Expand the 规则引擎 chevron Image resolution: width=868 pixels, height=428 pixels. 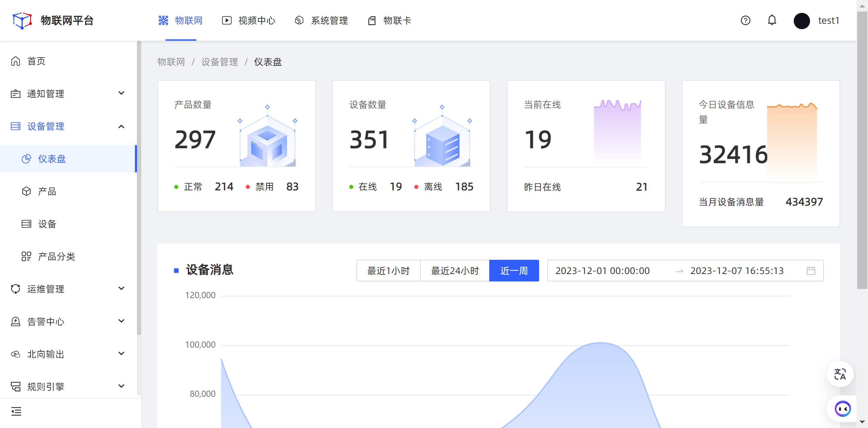click(121, 386)
